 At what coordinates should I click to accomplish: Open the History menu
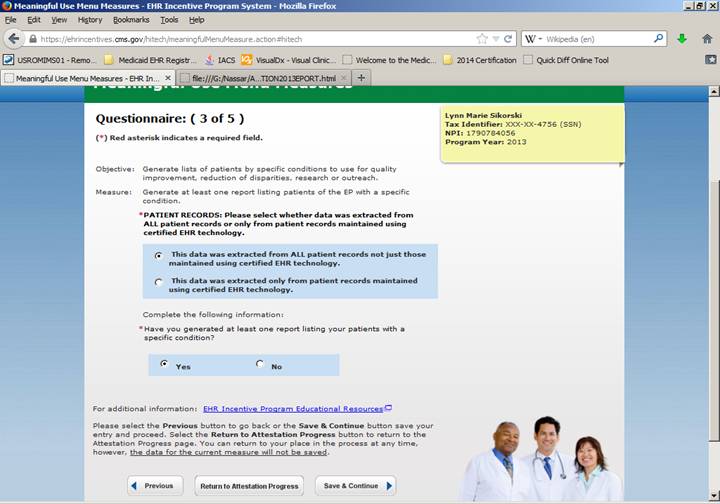pos(90,19)
